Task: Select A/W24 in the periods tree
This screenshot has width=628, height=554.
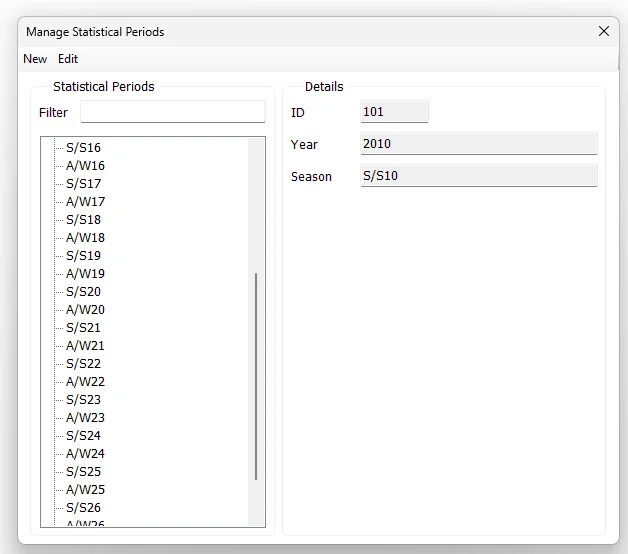Action: 85,454
